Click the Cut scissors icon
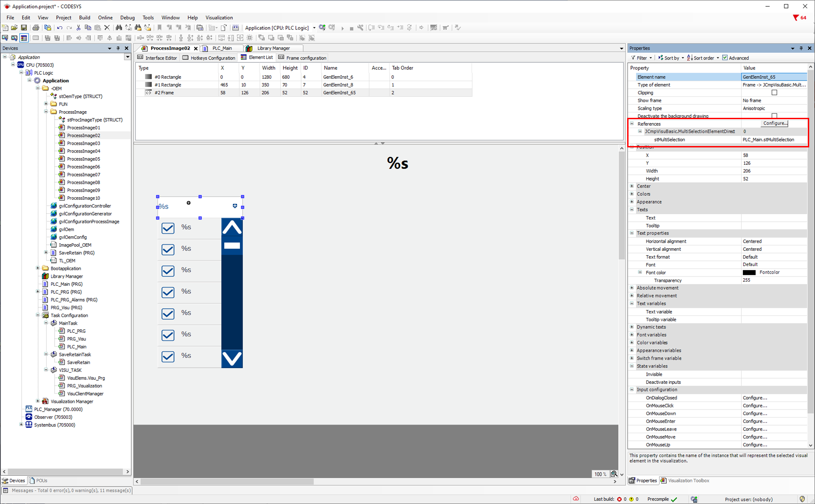 [78, 28]
